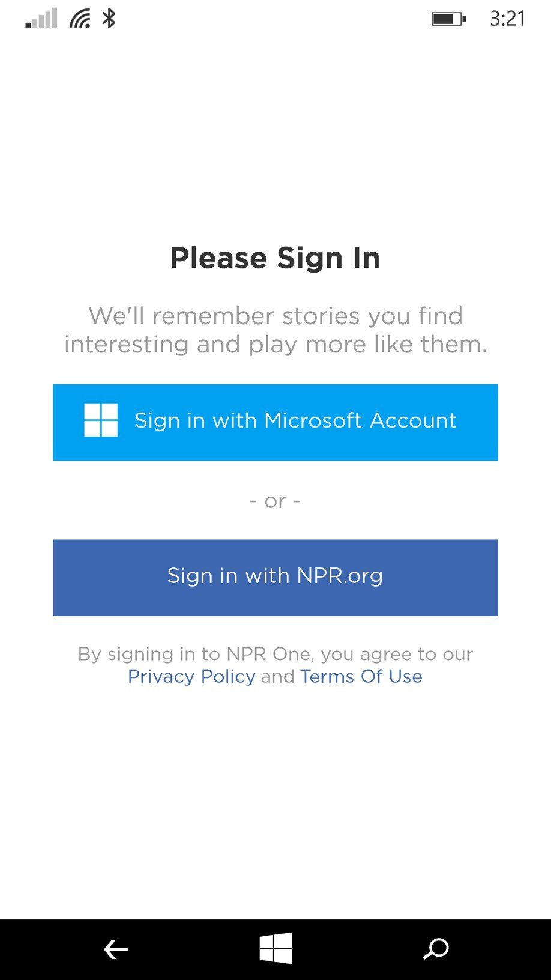Click the Please Sign In heading
The width and height of the screenshot is (551, 980).
click(x=275, y=258)
